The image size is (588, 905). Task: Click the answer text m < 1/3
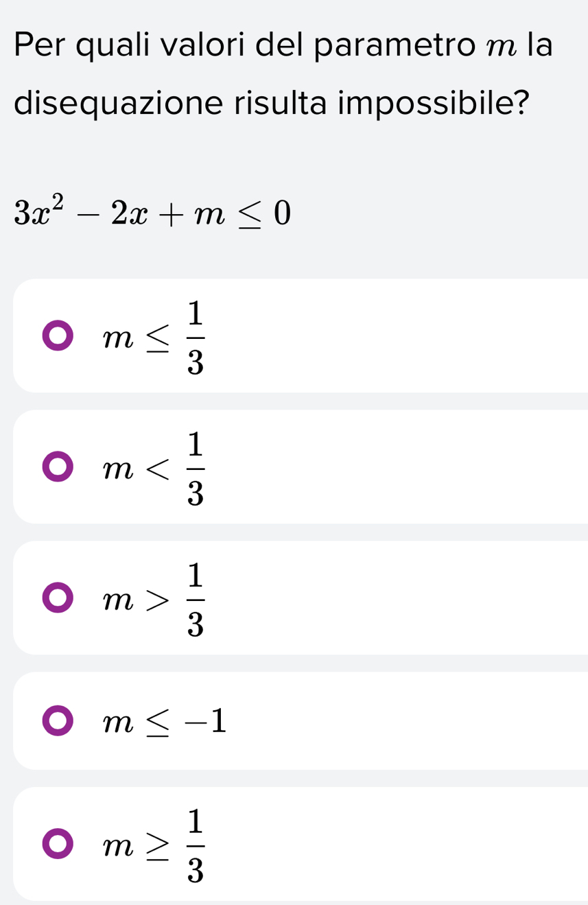click(154, 467)
